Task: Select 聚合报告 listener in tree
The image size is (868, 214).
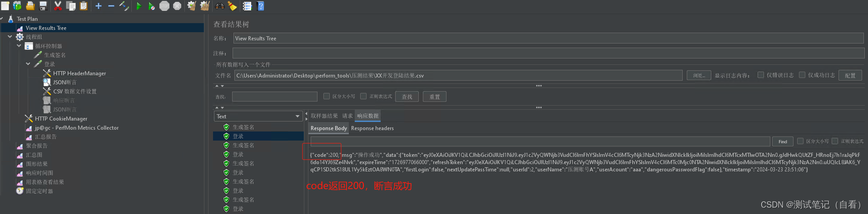Action: pyautogui.click(x=36, y=146)
